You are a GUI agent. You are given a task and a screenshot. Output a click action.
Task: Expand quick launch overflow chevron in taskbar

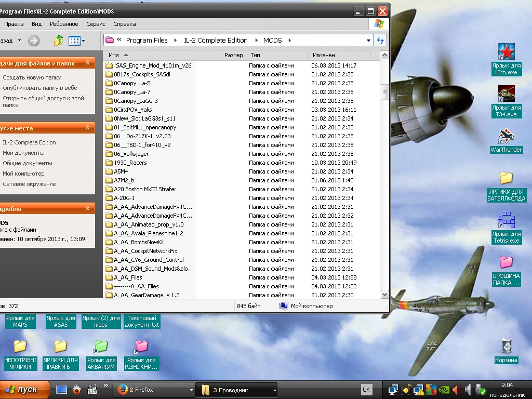106,385
